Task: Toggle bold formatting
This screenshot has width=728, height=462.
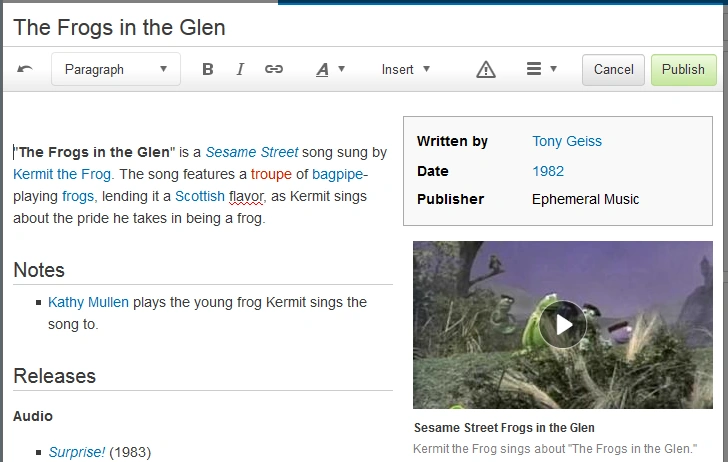Action: [208, 69]
